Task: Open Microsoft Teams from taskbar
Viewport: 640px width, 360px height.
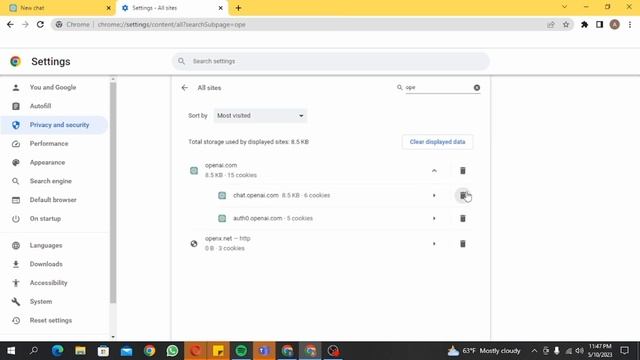Action: (x=264, y=351)
